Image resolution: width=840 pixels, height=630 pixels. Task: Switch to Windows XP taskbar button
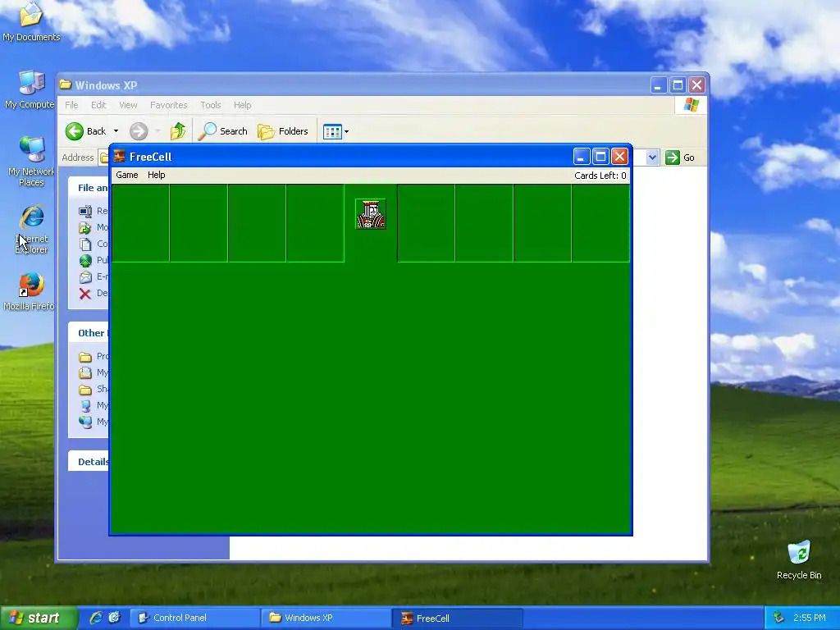click(326, 619)
